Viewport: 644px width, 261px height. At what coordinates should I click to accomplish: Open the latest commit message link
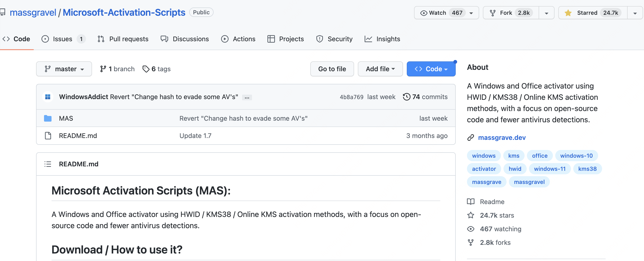click(x=174, y=97)
